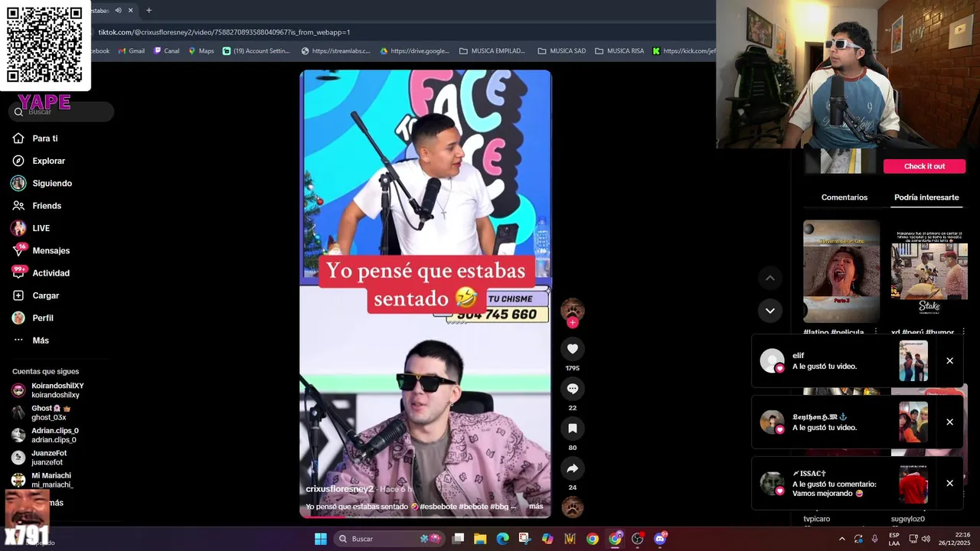This screenshot has height=551, width=980.
Task: Open the drive.google bookmark
Action: pyautogui.click(x=415, y=51)
